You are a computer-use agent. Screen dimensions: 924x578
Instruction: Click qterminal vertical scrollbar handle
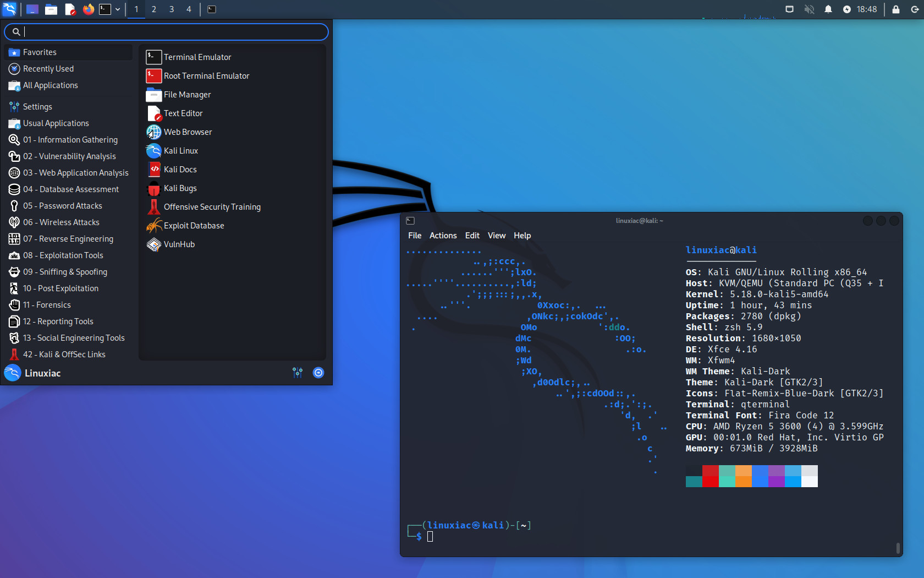click(898, 548)
